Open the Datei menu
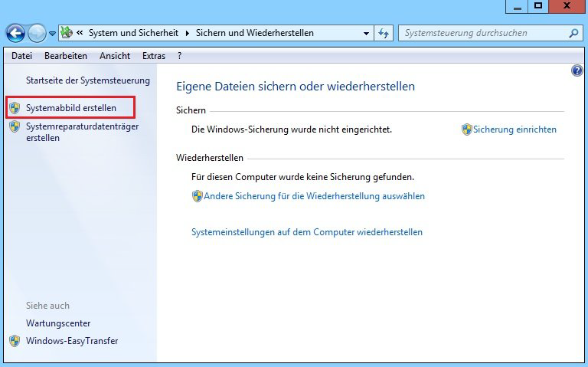Viewport: 588px width, 367px height. point(21,56)
